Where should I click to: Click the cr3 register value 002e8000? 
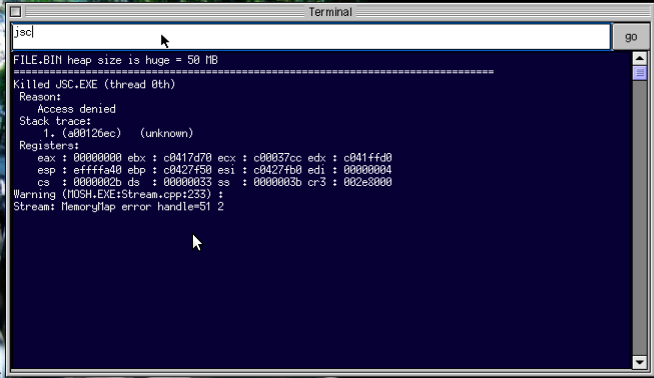(x=367, y=182)
